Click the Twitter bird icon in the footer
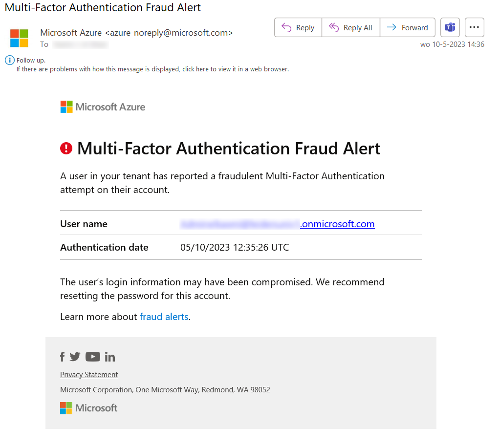The image size is (499, 448). click(75, 357)
